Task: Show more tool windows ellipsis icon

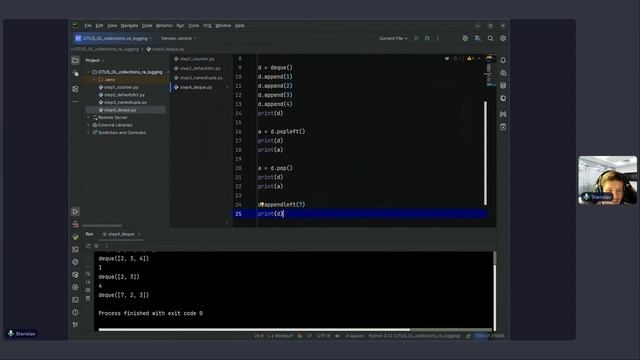Action: [x=76, y=102]
